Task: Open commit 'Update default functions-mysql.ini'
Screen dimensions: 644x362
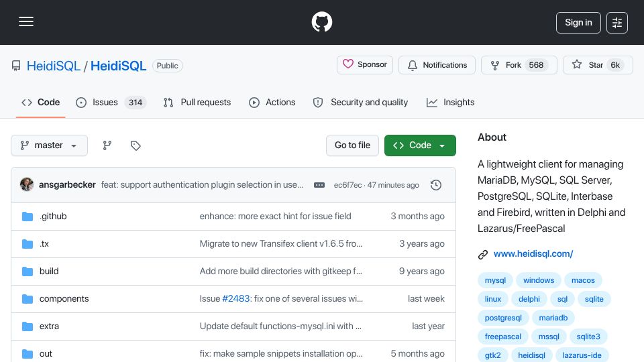Action: tap(280, 326)
